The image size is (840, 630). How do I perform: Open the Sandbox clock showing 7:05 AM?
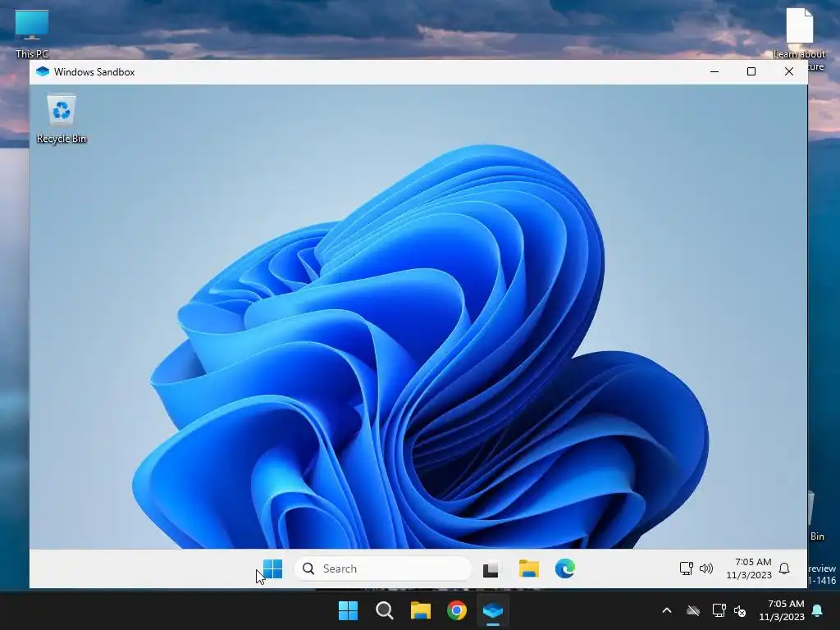coord(749,568)
